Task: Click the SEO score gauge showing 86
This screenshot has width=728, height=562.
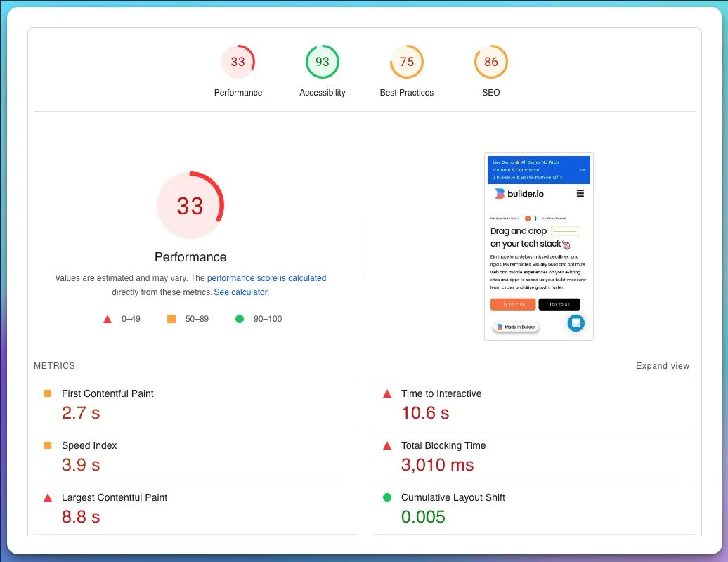Action: click(490, 62)
